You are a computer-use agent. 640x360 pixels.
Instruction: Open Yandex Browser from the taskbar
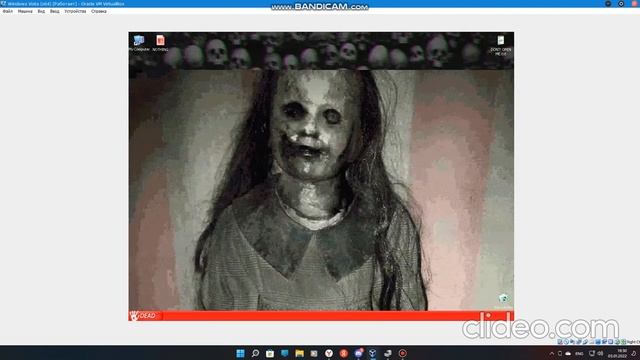(329, 353)
